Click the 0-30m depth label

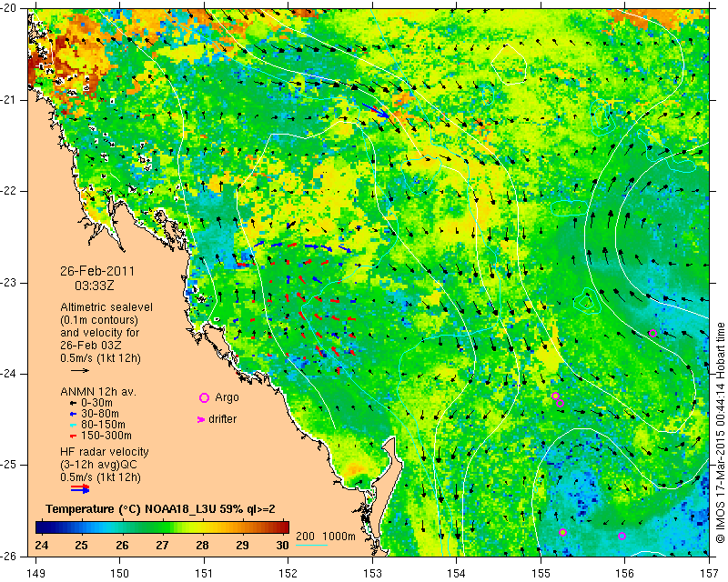pyautogui.click(x=96, y=403)
